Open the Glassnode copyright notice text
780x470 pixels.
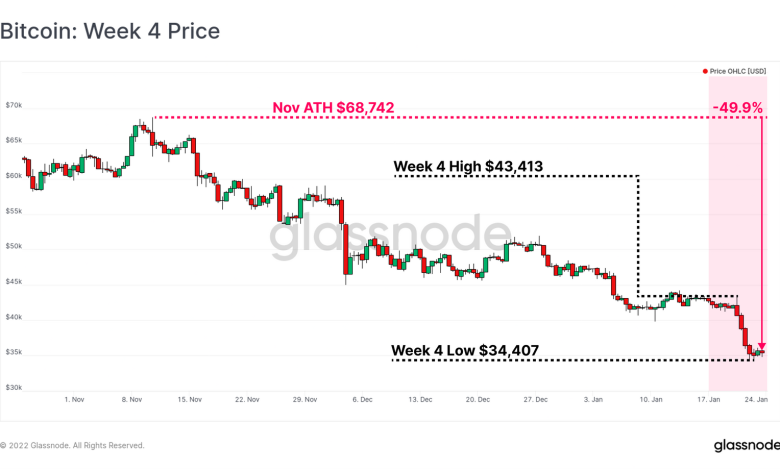tap(72, 445)
